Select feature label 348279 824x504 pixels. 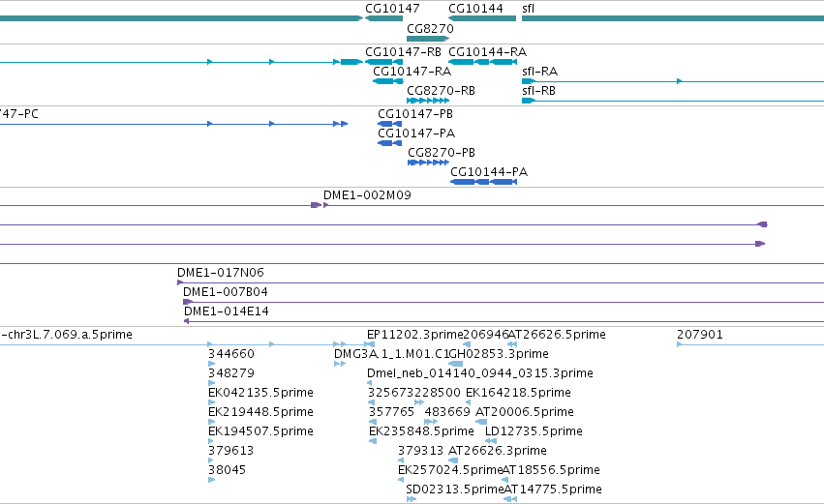[x=231, y=373]
